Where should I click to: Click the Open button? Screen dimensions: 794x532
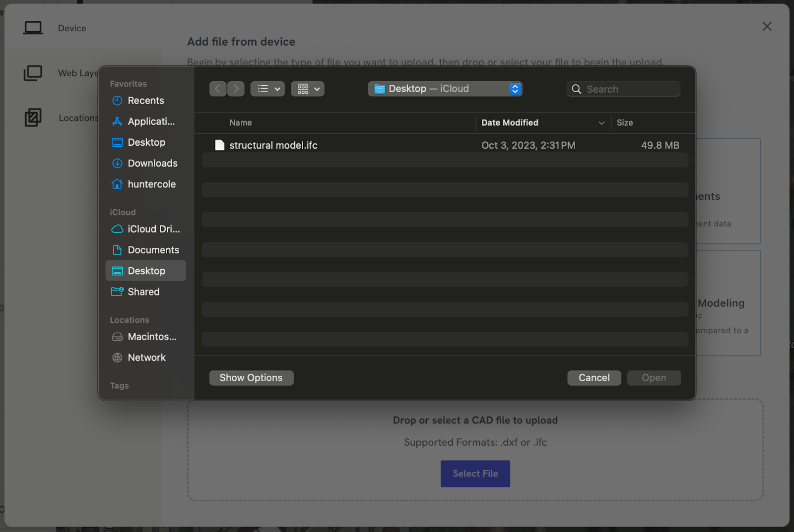(654, 378)
